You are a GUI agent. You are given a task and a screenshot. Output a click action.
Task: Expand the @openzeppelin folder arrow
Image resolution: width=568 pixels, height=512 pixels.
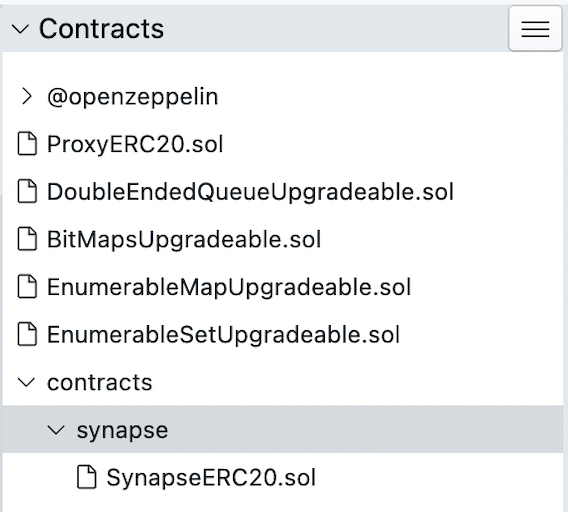pos(26,96)
